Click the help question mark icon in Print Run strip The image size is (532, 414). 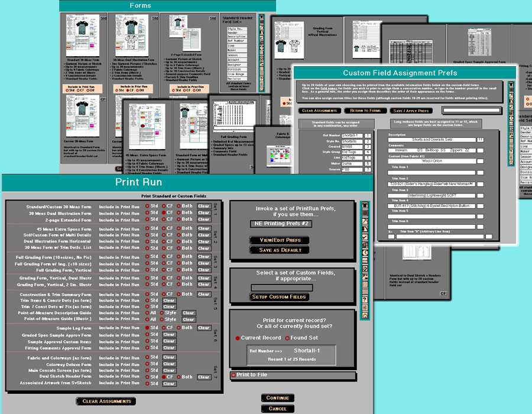(365, 299)
